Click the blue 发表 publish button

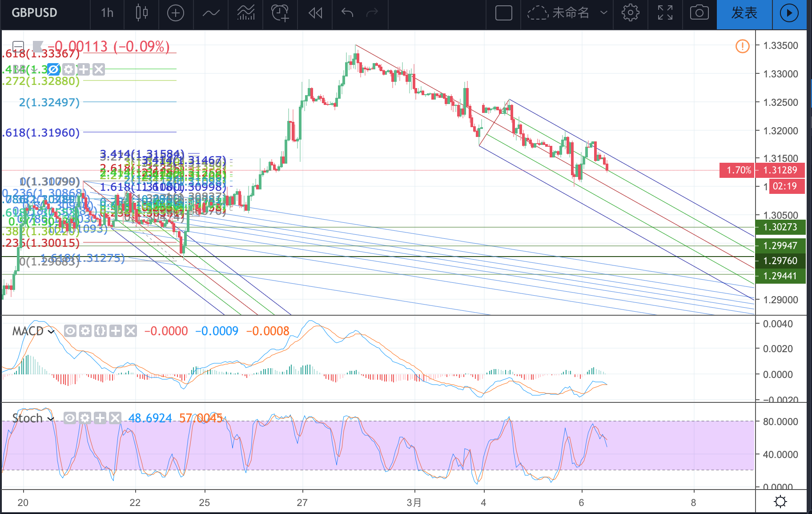pos(744,13)
